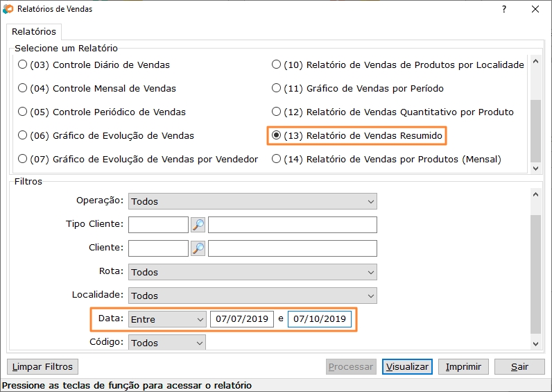Viewport: 552px width, 392px height.
Task: Click the Cliente code field
Action: (158, 248)
